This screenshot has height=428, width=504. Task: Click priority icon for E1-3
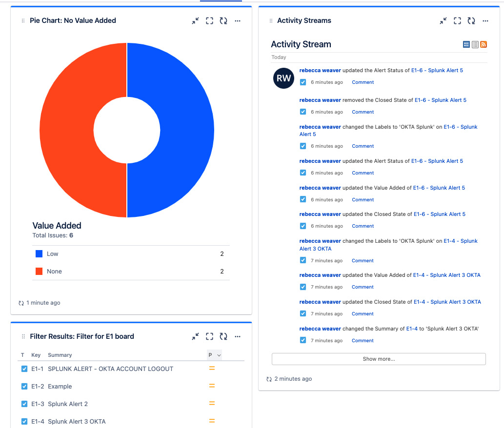tap(212, 403)
